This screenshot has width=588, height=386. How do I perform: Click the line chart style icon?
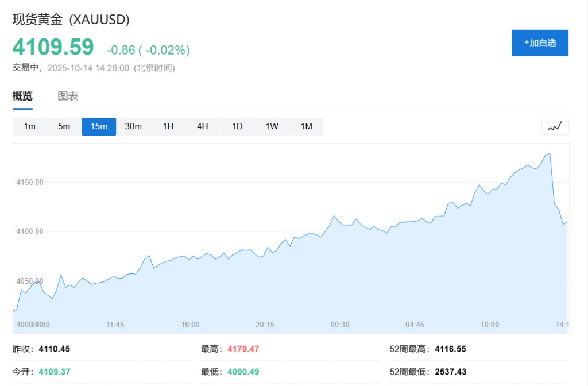[555, 126]
